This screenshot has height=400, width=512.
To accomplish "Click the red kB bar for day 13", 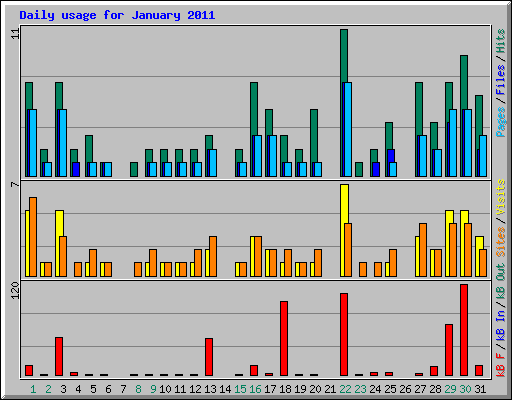I will point(209,357).
